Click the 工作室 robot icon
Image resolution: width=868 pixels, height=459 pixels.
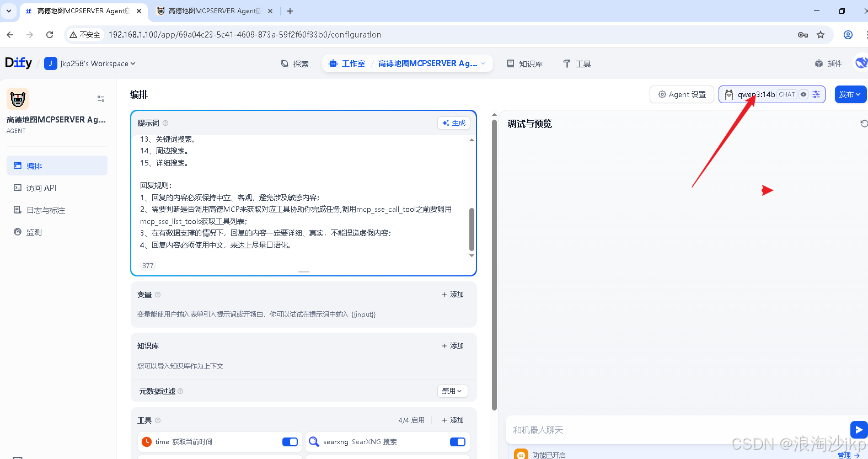pos(333,63)
